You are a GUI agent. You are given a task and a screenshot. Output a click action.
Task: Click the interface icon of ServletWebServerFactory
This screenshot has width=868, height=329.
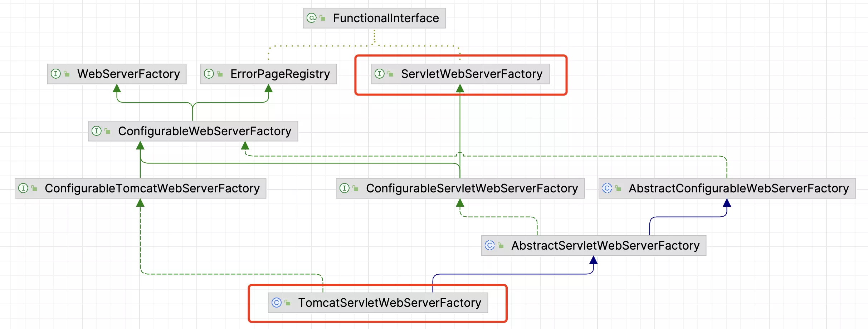(380, 74)
